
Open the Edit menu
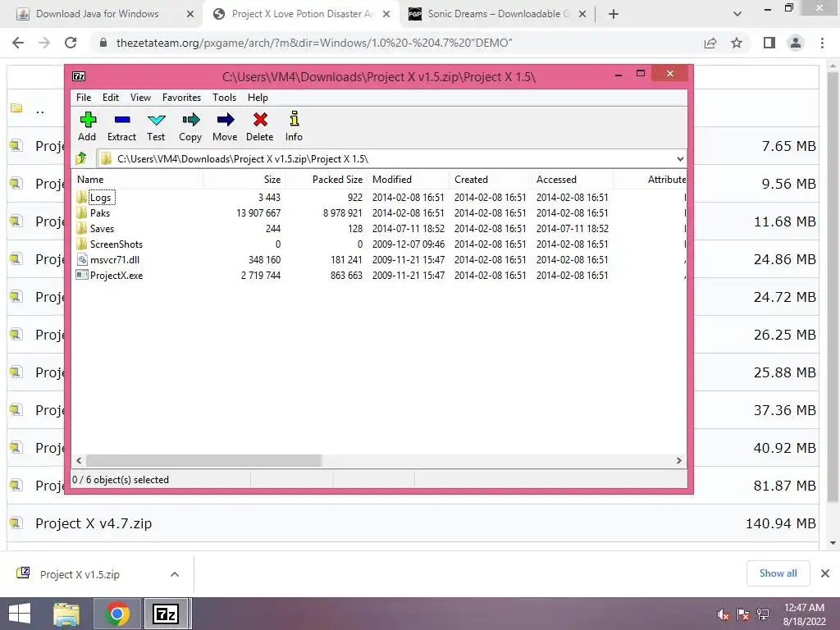[111, 98]
